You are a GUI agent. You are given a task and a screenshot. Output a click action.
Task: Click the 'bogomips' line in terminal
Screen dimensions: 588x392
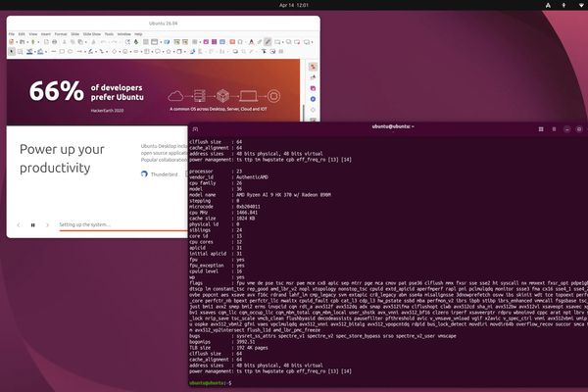coord(222,342)
